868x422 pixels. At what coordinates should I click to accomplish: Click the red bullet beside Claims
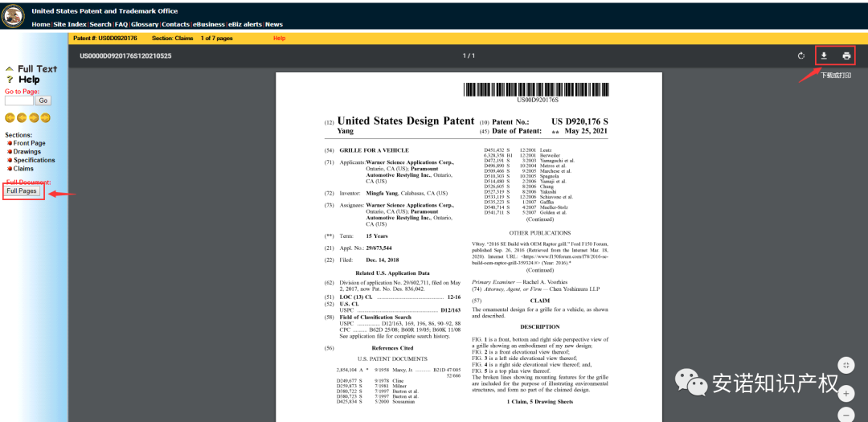click(10, 169)
